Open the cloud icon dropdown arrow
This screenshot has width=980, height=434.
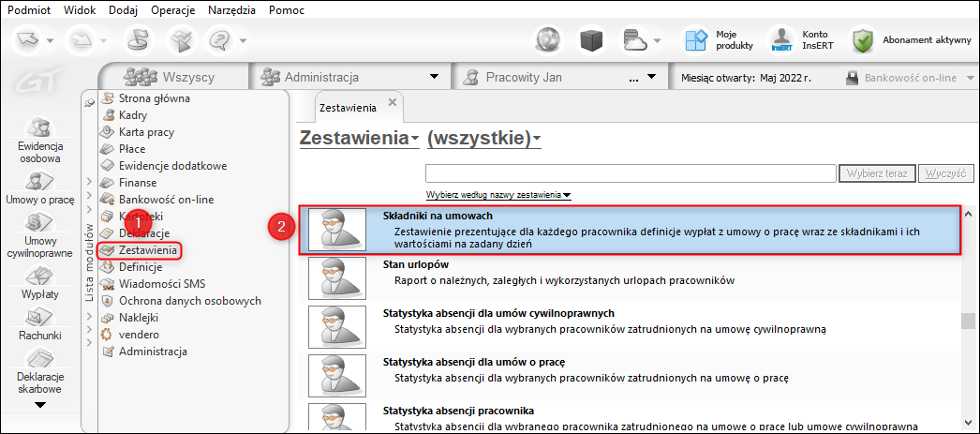pyautogui.click(x=657, y=41)
